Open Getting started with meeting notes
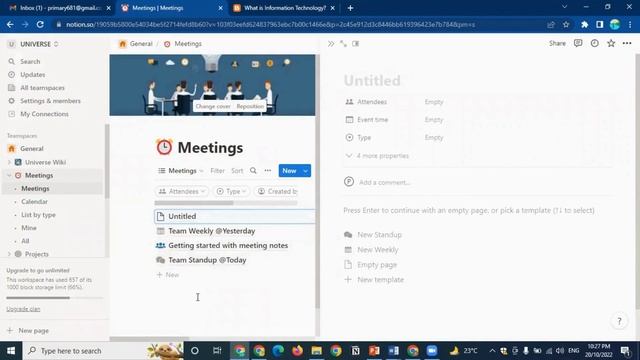Screen dimensions: 640x360 228,245
